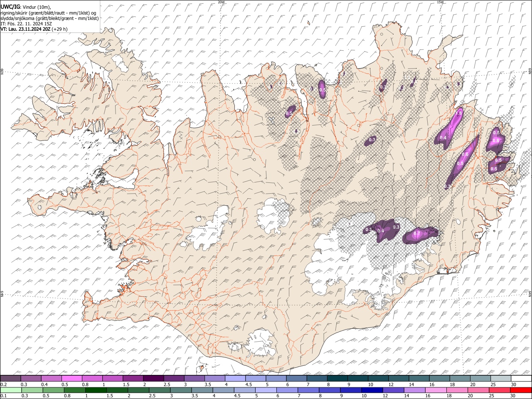Choose the lower legend swatch between 3 and 3.5
The image size is (532, 399).
pos(181,390)
